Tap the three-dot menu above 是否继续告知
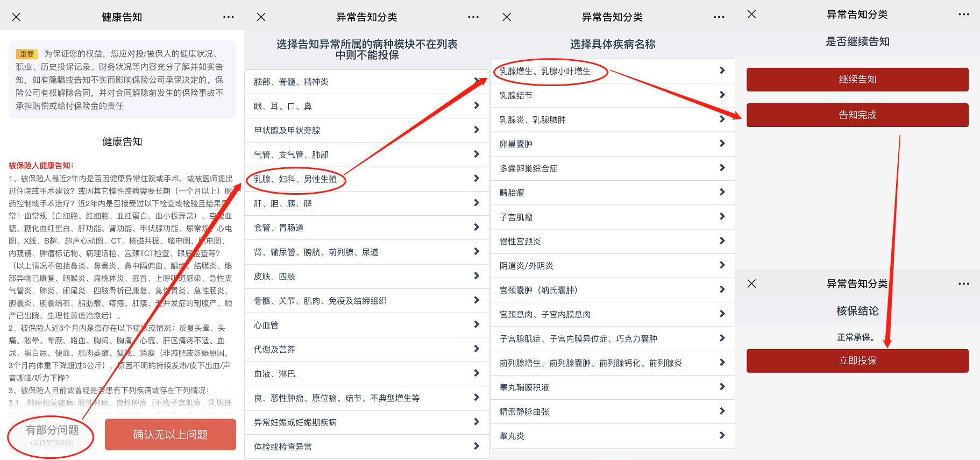Screen dimensions: 980x460 (964, 15)
